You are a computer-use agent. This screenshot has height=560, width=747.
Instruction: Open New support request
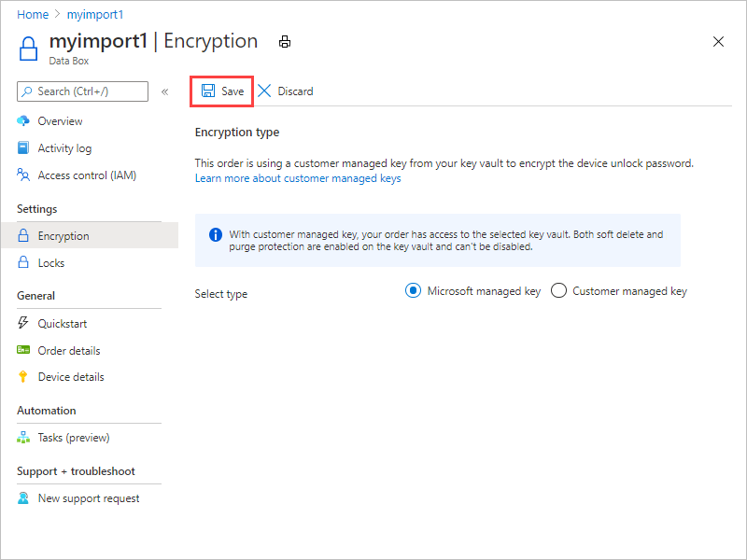90,498
